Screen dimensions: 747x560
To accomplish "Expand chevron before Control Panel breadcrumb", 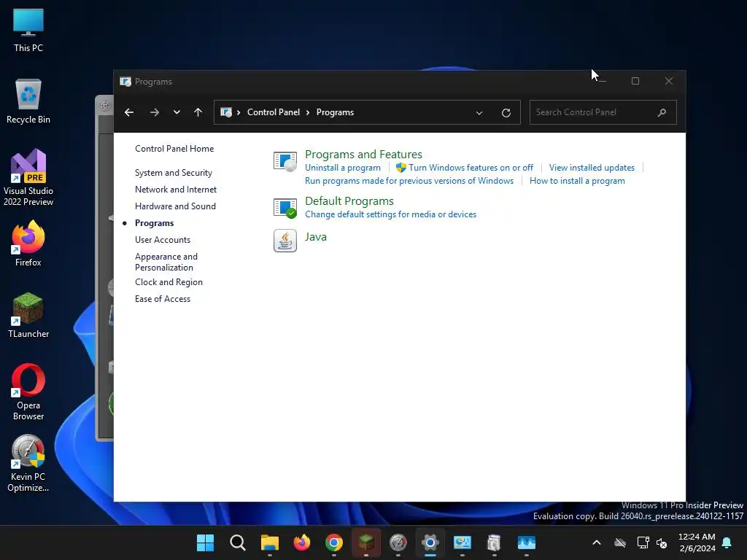I will 239,112.
